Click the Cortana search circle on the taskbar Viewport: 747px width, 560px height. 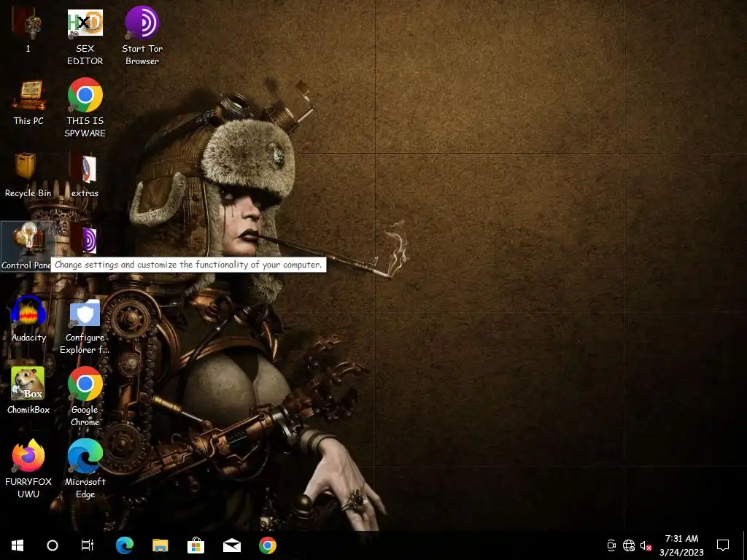tap(53, 545)
